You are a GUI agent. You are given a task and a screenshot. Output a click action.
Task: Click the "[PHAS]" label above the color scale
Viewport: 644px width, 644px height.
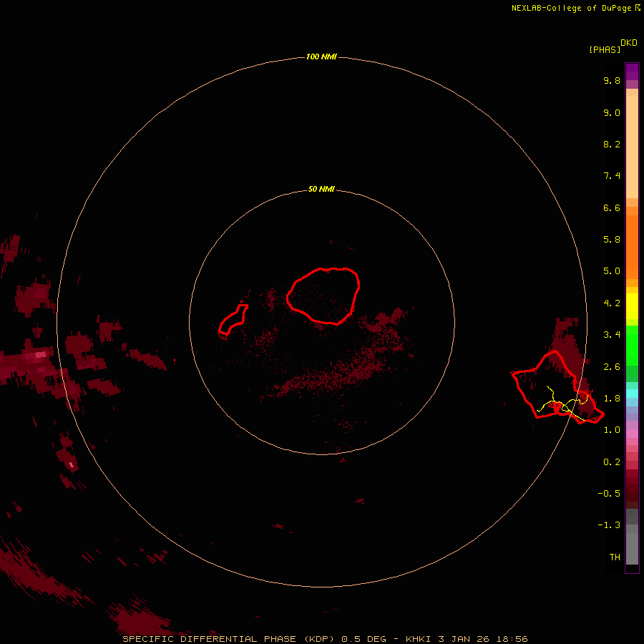605,49
